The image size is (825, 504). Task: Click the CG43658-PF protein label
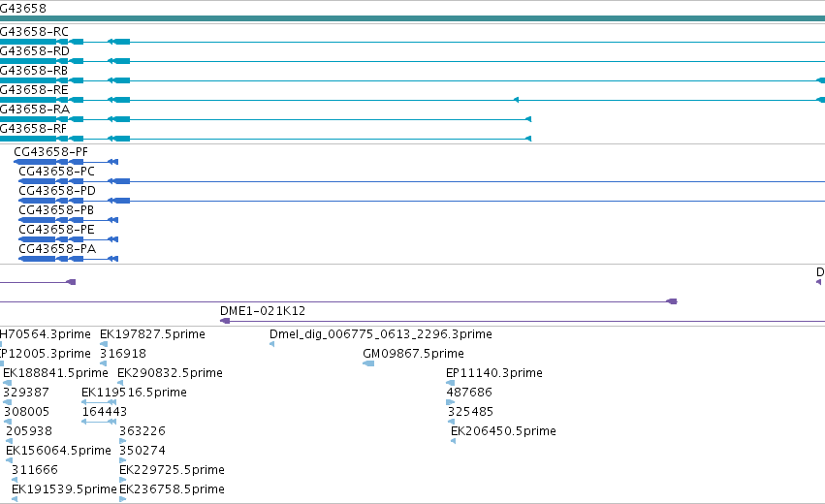[x=51, y=152]
